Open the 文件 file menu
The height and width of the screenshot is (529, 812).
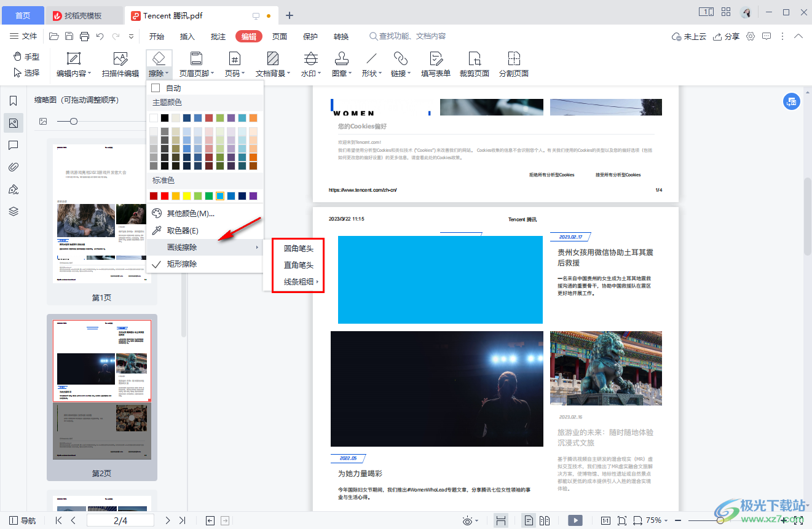point(25,36)
